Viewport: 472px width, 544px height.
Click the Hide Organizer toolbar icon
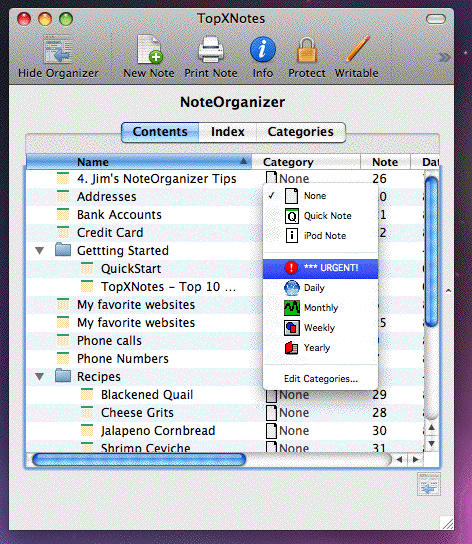pyautogui.click(x=58, y=51)
